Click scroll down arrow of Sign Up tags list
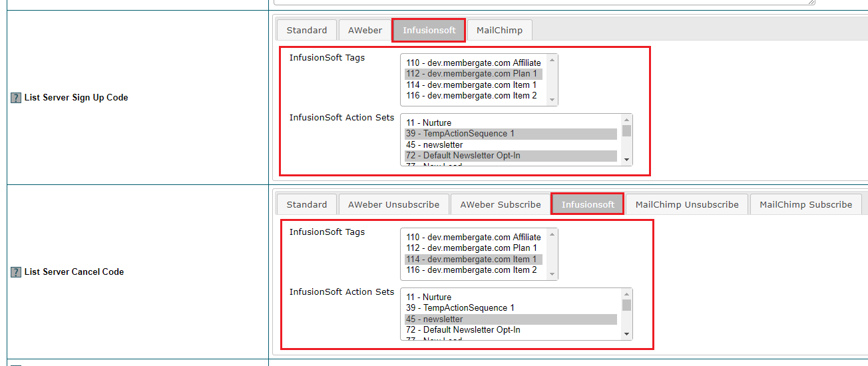 coord(552,100)
